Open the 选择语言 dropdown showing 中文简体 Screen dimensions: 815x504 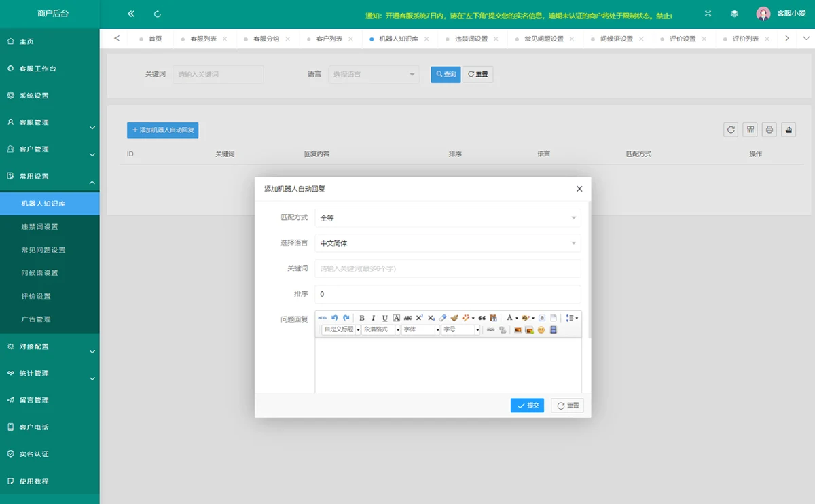(448, 243)
